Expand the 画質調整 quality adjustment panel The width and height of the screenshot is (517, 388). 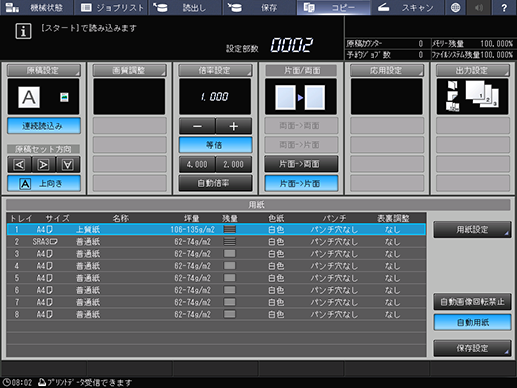coord(129,70)
